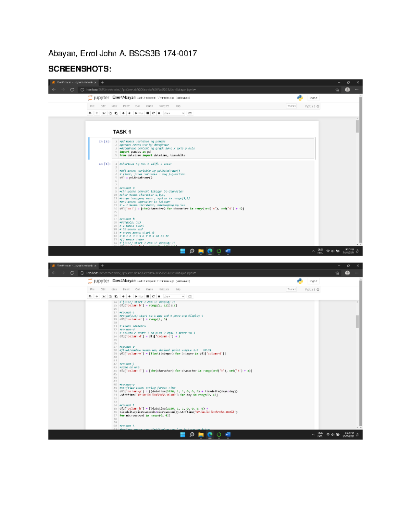Click the save icon in the first screenshot's Jupyter toolbar
The image size is (411, 532).
90,113
